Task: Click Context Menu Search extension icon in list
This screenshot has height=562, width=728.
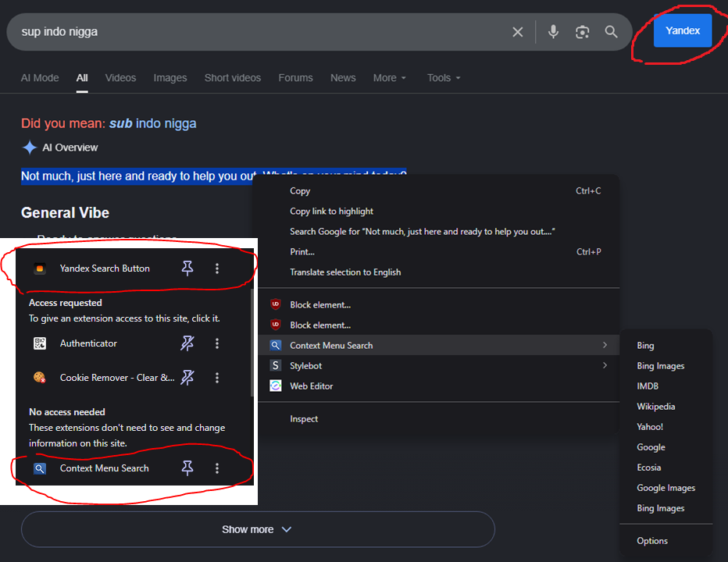Action: coord(40,468)
